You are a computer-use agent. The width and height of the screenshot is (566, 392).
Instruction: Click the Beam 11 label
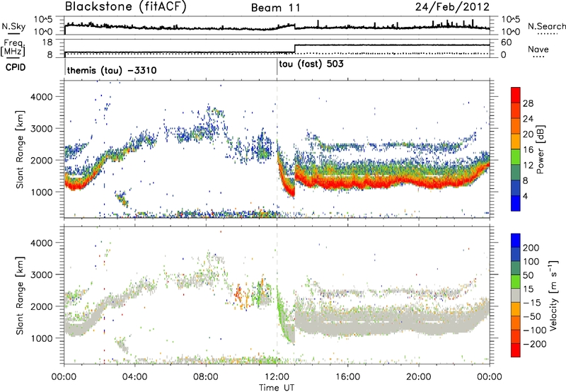[x=275, y=8]
